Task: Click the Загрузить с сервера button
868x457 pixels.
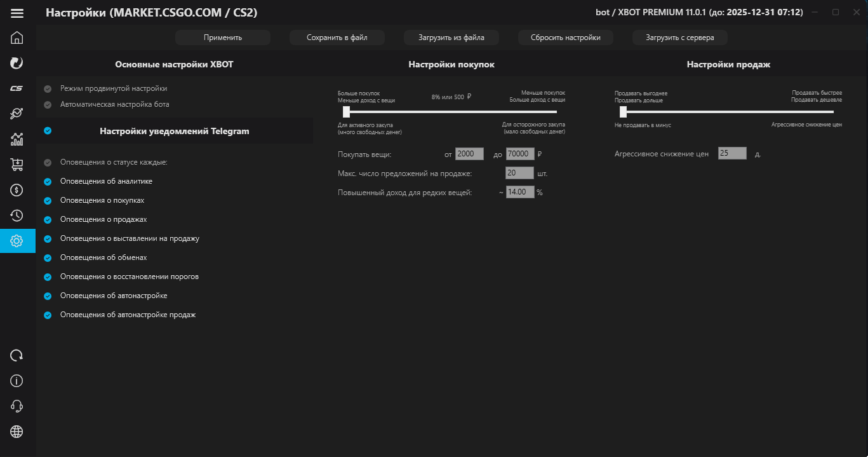Action: 679,38
